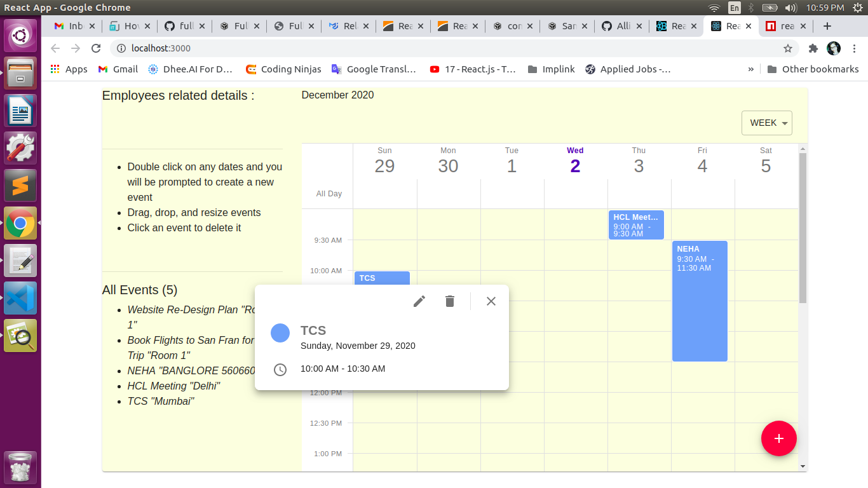Viewport: 868px width, 488px height.
Task: Close the TCS event popup with X icon
Action: [491, 301]
